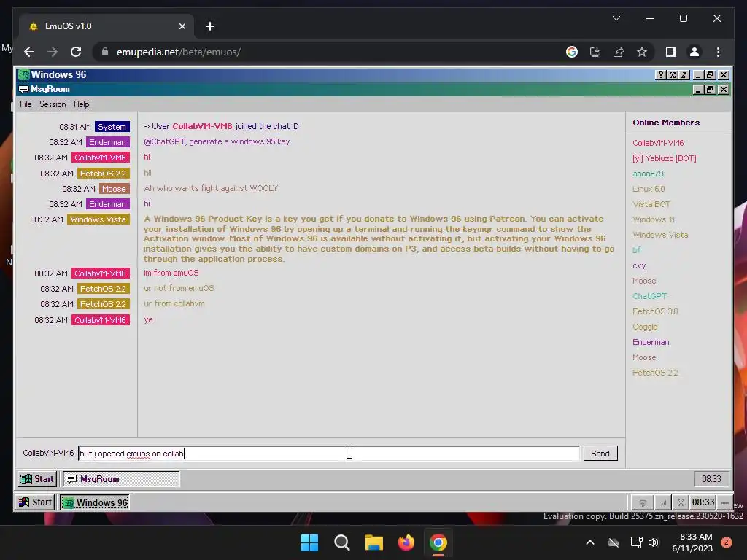Viewport: 747px width, 560px height.
Task: Click the Chrome back arrow
Action: [x=29, y=52]
